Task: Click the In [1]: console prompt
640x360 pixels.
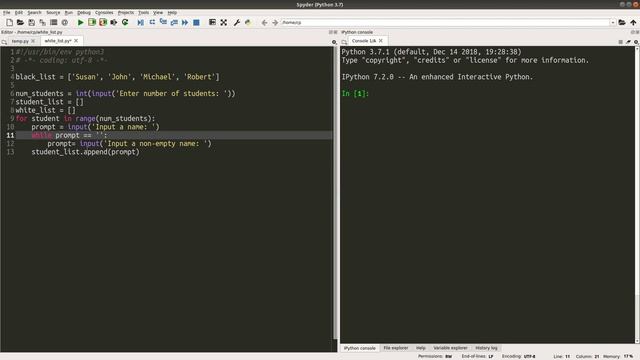Action: pos(355,93)
